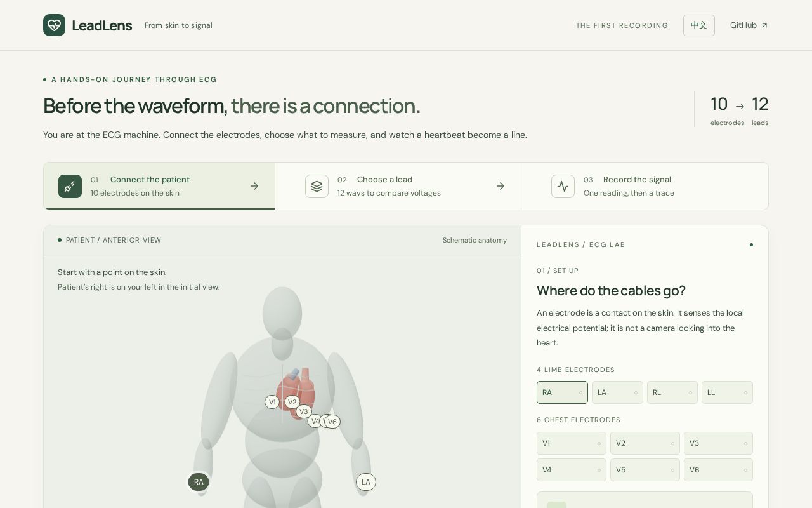This screenshot has height=508, width=812.
Task: Select RA electrode marker on the figure's hand
Action: [x=199, y=482]
